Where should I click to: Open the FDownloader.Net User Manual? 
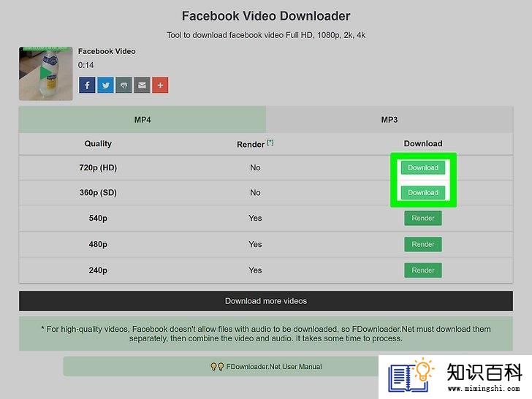click(x=266, y=366)
